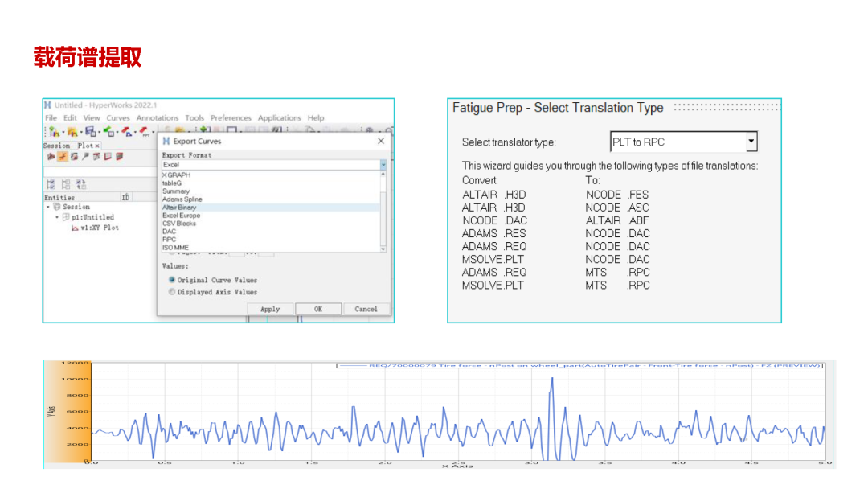The height and width of the screenshot is (489, 868).
Task: Open the Tools menu
Action: point(194,118)
